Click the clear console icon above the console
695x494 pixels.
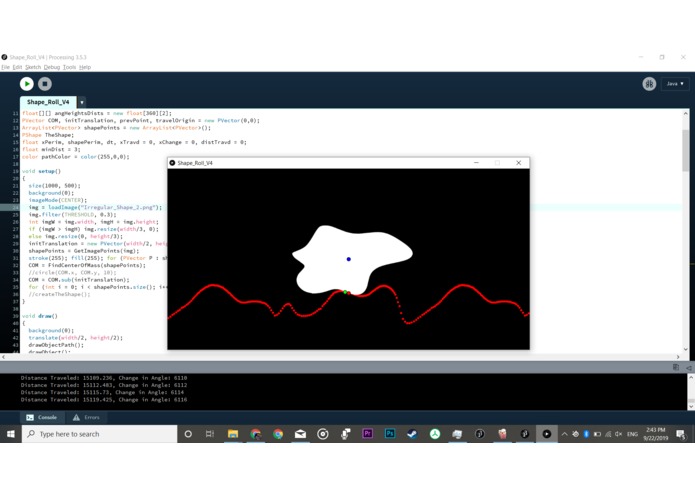coord(689,368)
